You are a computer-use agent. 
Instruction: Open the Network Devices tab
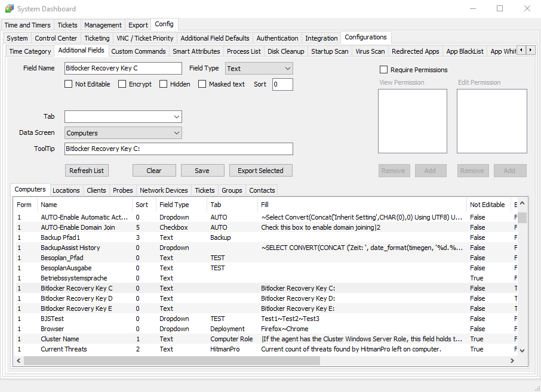click(x=164, y=190)
